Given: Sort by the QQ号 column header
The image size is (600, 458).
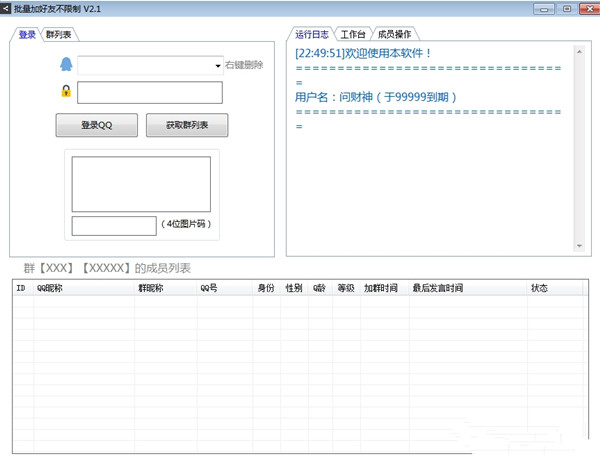Looking at the screenshot, I should (225, 288).
